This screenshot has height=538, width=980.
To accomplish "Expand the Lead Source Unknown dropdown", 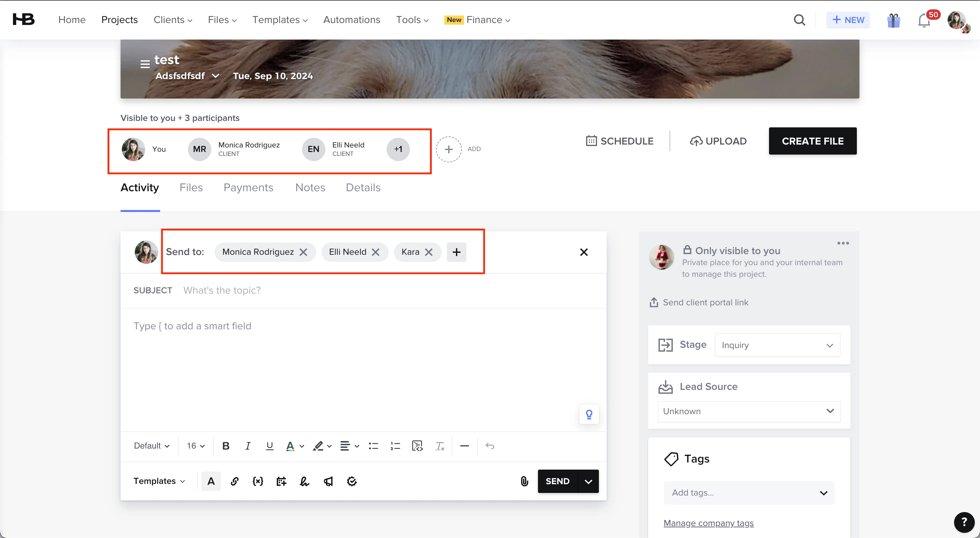I will coord(749,411).
